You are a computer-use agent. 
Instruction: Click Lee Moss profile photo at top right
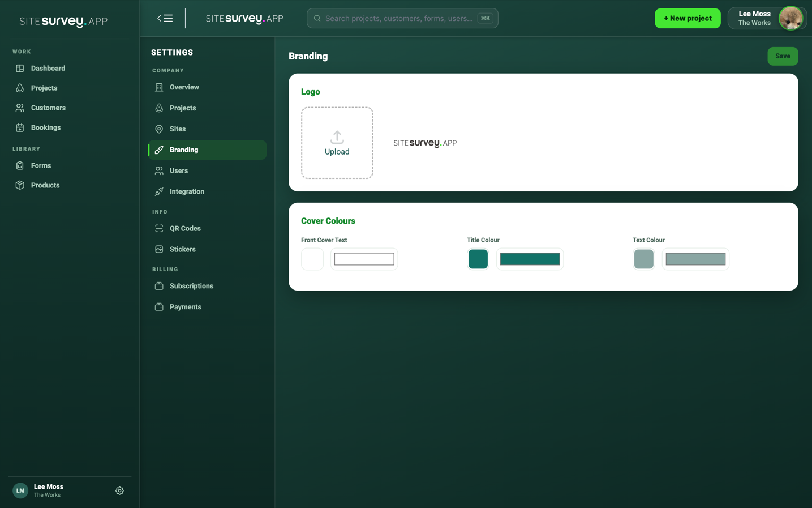point(790,18)
